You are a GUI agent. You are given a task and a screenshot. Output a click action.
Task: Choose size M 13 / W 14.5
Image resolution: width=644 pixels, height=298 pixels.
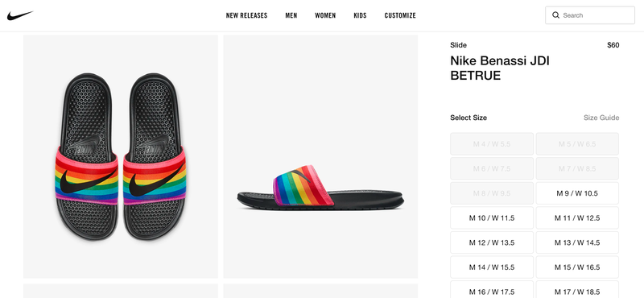577,242
